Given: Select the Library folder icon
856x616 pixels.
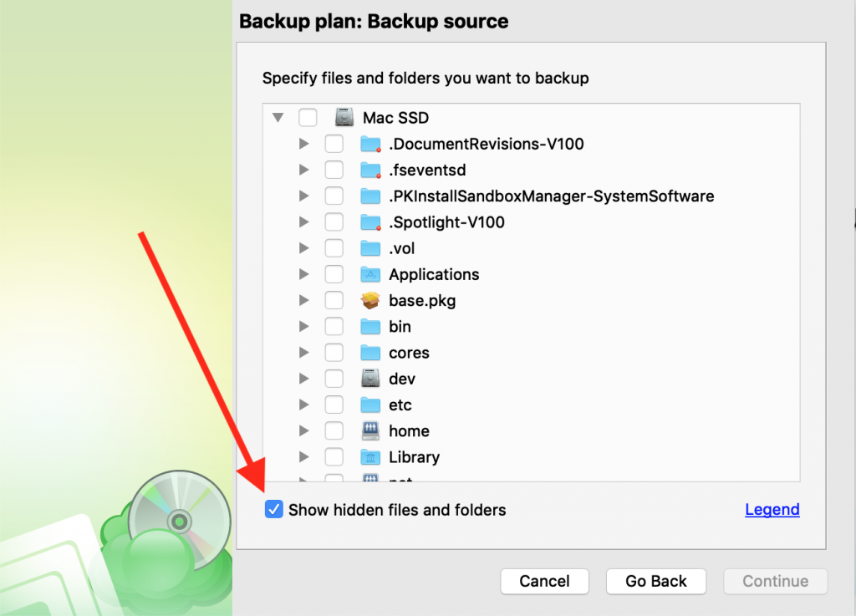Looking at the screenshot, I should (x=370, y=457).
